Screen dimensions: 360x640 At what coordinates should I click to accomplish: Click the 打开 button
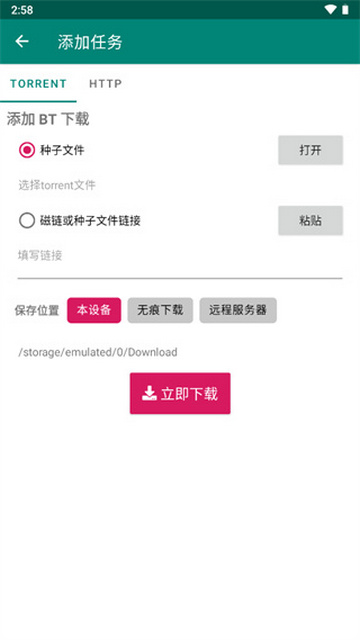(311, 150)
